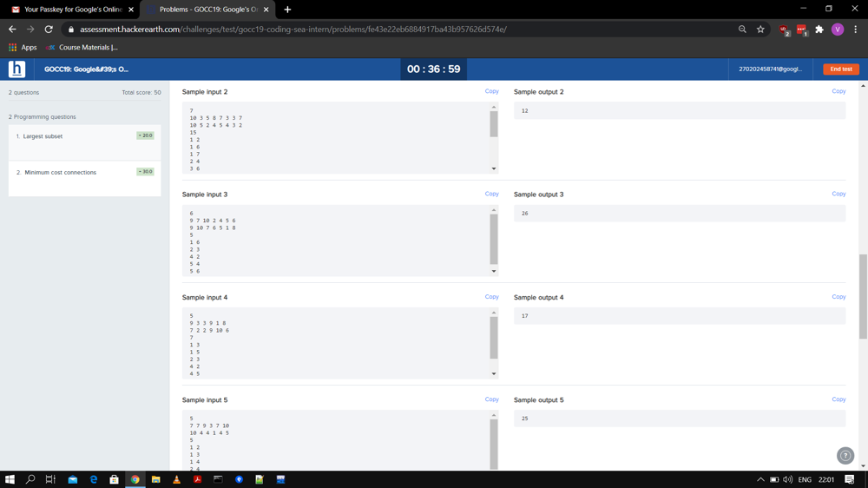The image size is (868, 488).
Task: Open Microsoft Store from taskbar
Action: (114, 479)
